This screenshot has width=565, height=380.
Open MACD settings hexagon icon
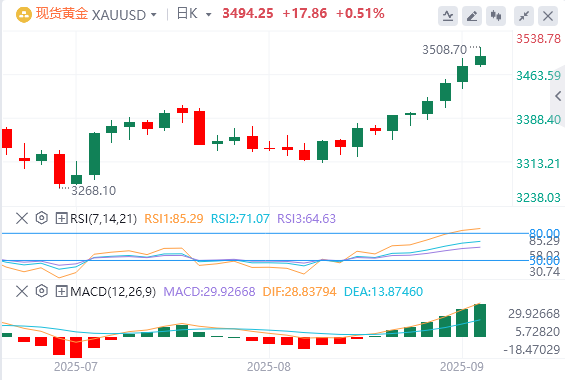click(42, 291)
